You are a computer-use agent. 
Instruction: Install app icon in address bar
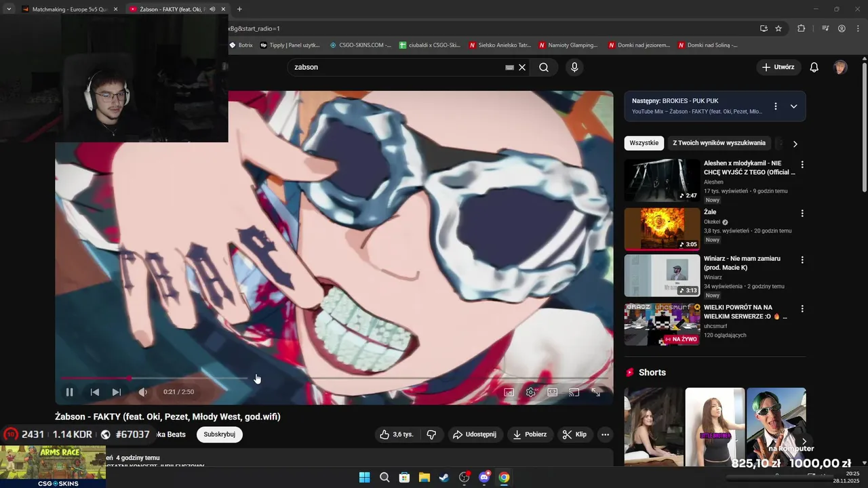[x=764, y=28]
